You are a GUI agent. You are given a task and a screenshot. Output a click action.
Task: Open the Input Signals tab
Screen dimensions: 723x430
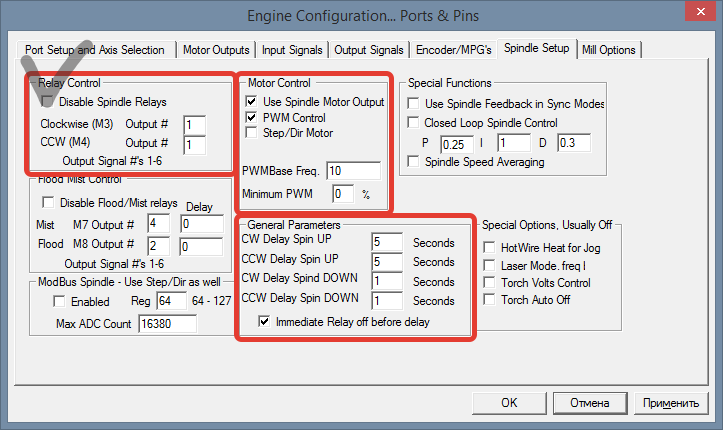[292, 49]
